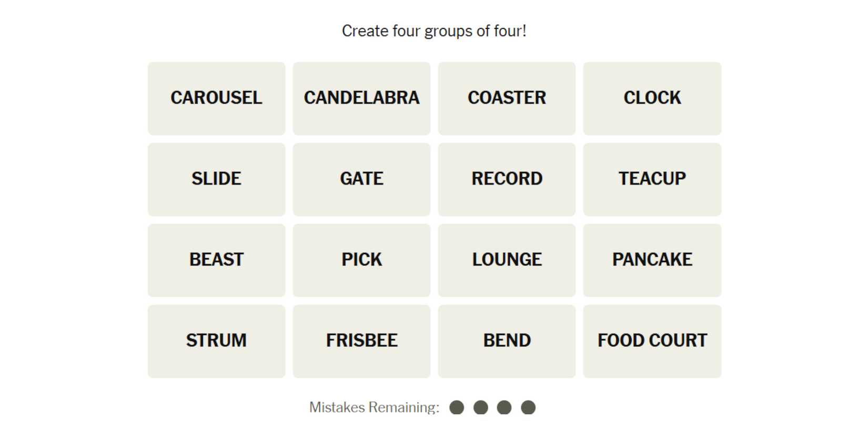The height and width of the screenshot is (434, 868).
Task: Click the last mistakes remaining dot
Action: (x=528, y=408)
